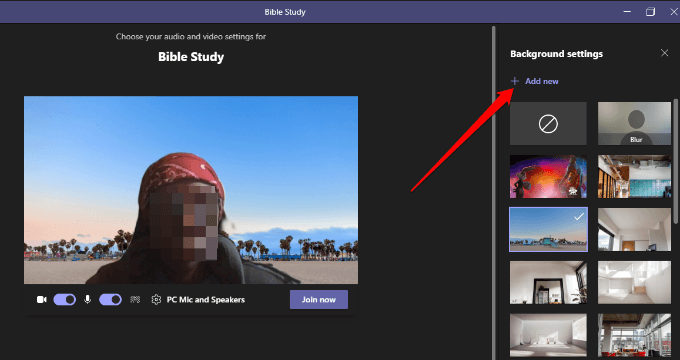Open device settings gear icon

[156, 300]
